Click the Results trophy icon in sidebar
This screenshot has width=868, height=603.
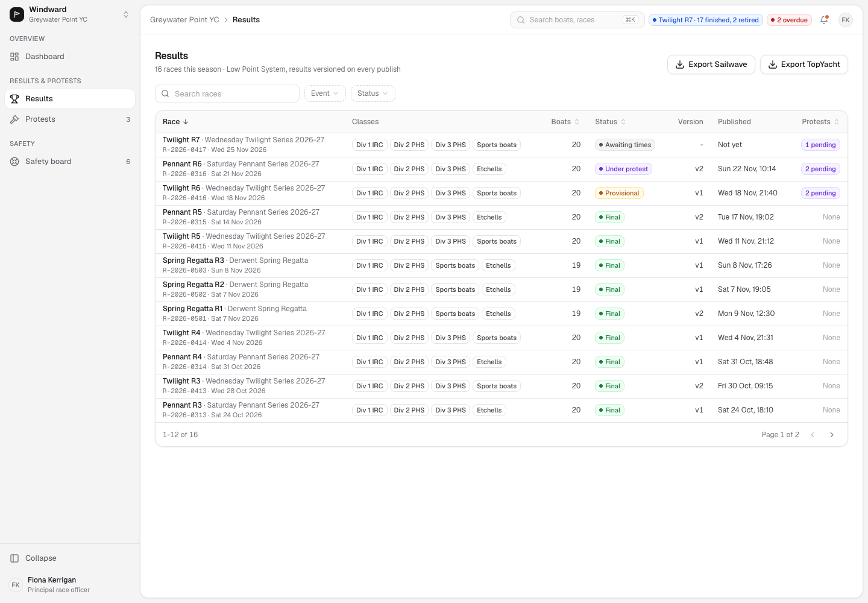tap(14, 99)
